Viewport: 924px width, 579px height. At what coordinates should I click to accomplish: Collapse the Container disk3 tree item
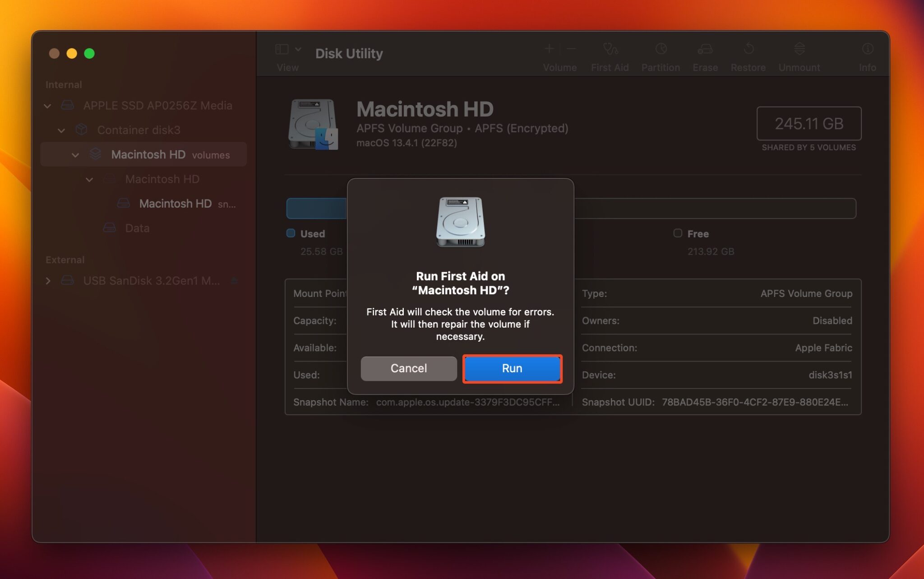(61, 130)
